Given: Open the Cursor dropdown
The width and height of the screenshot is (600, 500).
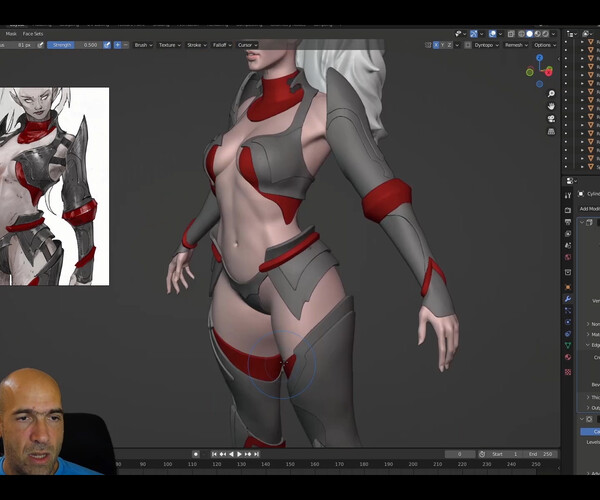Looking at the screenshot, I should (x=247, y=45).
